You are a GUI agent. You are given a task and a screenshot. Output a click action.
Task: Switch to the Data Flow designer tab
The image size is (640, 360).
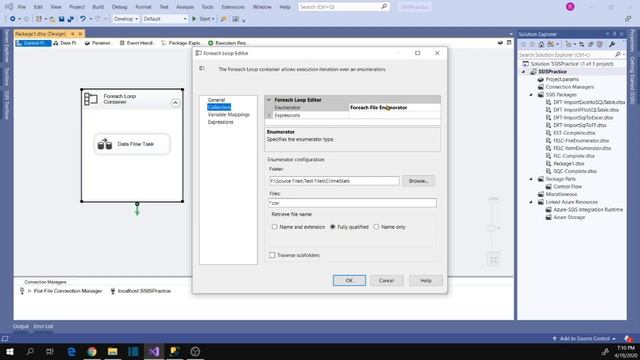coord(65,43)
